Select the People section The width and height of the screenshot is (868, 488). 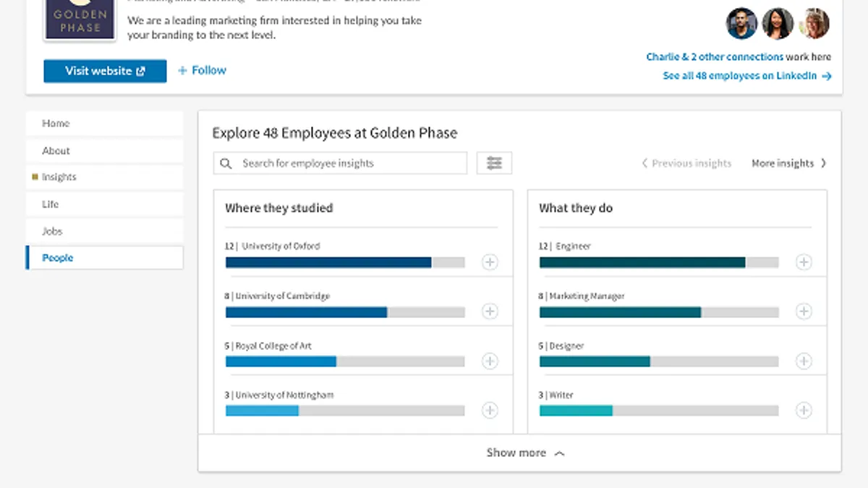tap(105, 258)
